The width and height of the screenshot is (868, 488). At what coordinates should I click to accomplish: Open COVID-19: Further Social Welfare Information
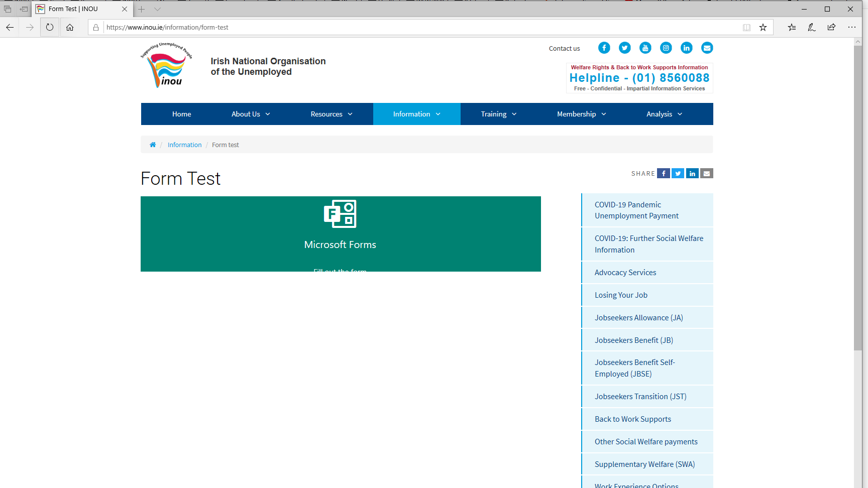click(x=647, y=244)
